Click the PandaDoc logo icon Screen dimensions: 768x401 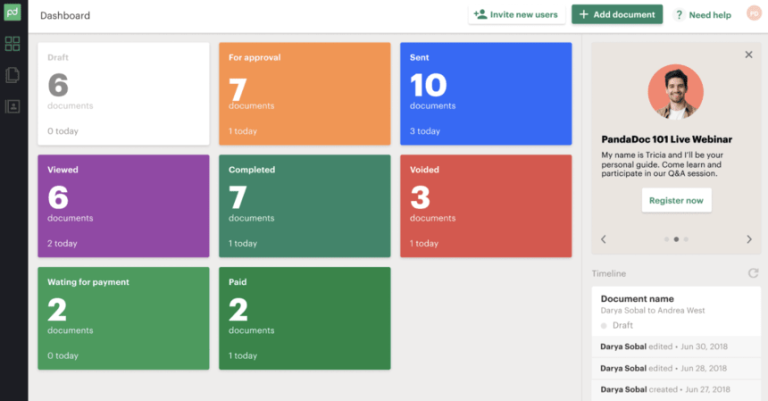[13, 14]
